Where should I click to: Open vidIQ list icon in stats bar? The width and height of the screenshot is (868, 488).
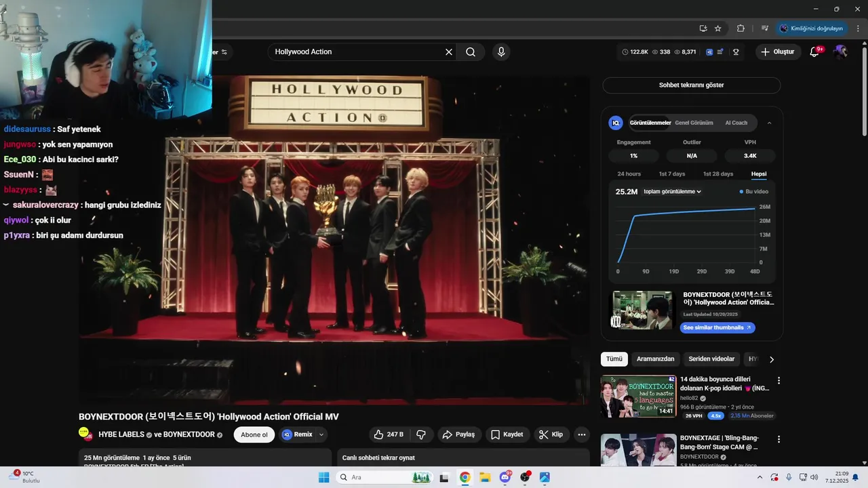(720, 52)
